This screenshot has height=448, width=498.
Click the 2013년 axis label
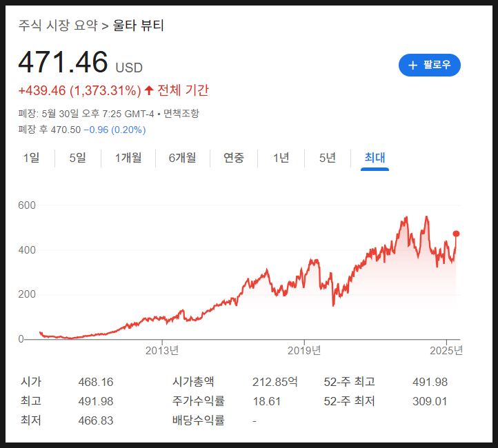click(162, 351)
